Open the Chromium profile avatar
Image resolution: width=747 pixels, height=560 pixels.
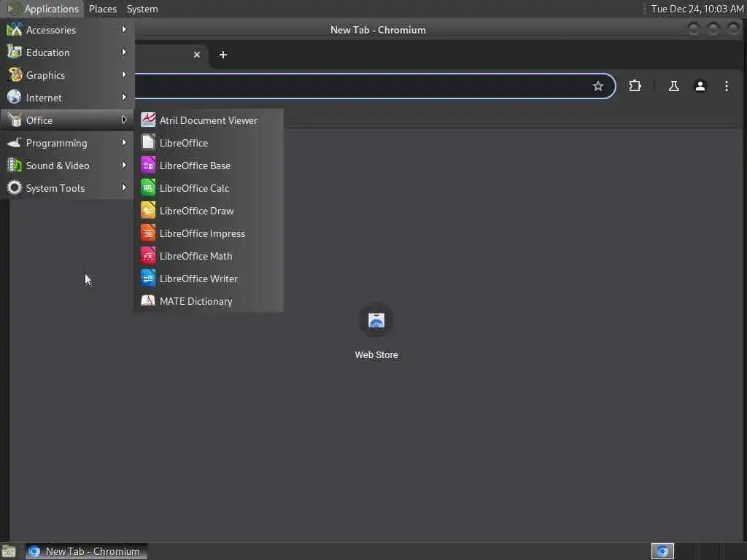pos(700,86)
